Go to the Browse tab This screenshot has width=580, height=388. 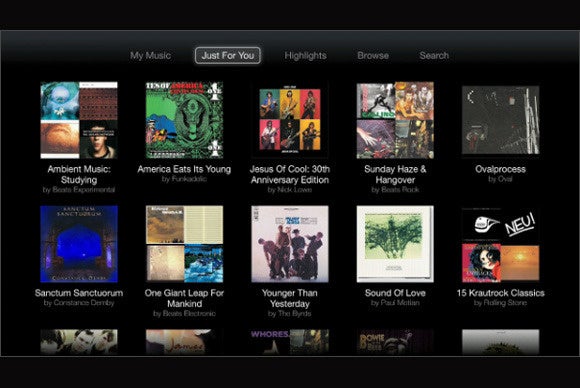[373, 55]
